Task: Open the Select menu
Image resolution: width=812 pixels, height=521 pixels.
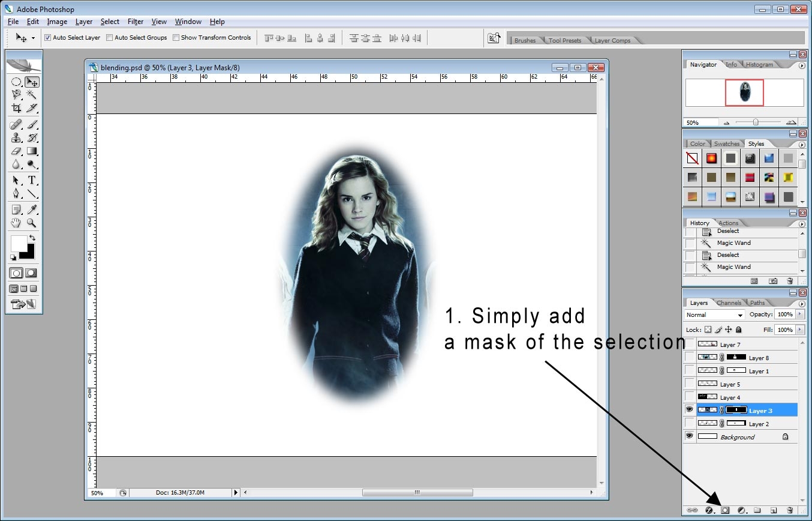Action: pyautogui.click(x=110, y=22)
